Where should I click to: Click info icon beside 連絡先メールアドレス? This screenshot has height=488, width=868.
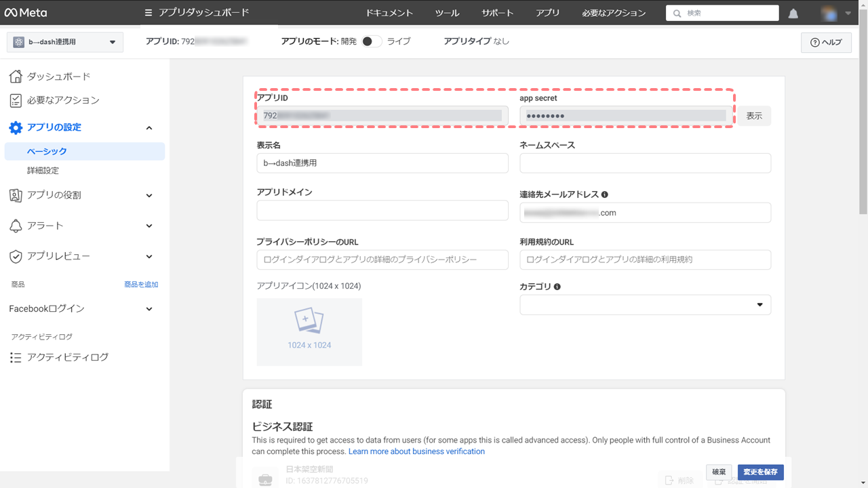tap(604, 195)
